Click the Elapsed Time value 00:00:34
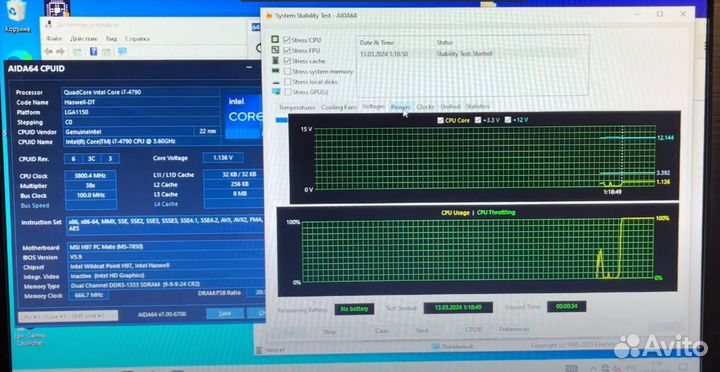The height and width of the screenshot is (372, 720). [567, 306]
